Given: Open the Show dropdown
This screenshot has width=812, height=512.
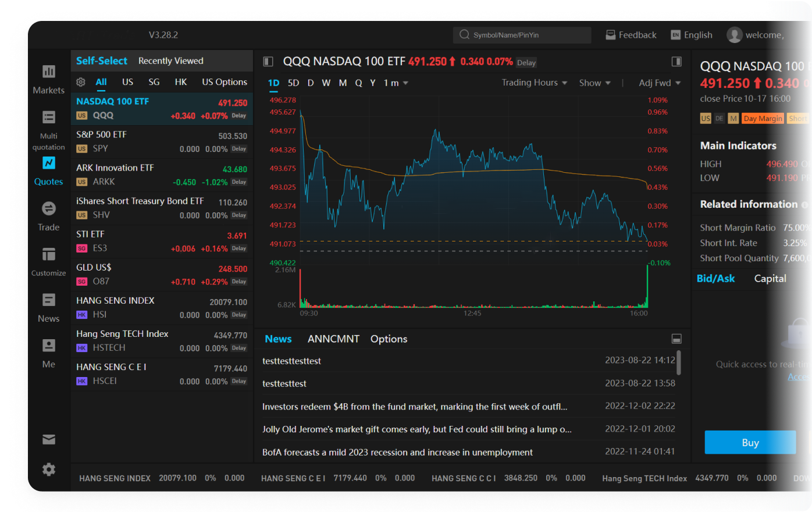Looking at the screenshot, I should tap(595, 83).
